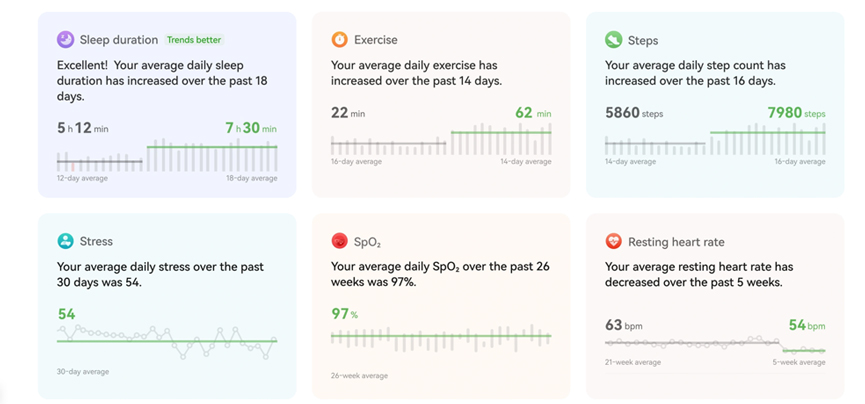865x404 pixels.
Task: Click the Resting heart rate heart icon
Action: 613,241
